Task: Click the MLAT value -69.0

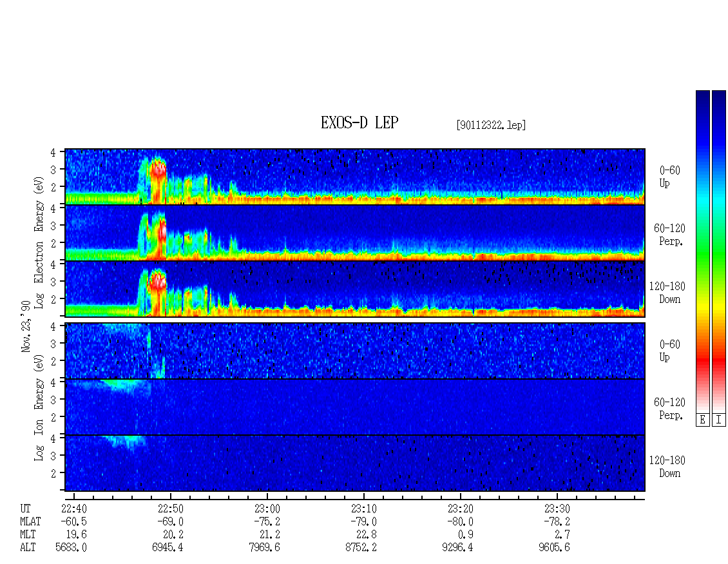Action: (x=170, y=521)
